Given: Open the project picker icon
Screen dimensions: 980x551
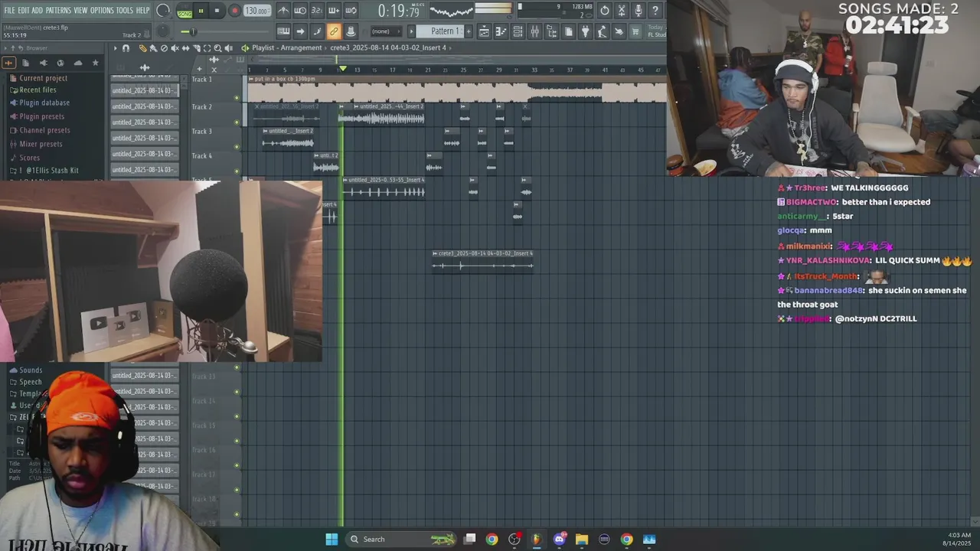Looking at the screenshot, I should point(568,31).
